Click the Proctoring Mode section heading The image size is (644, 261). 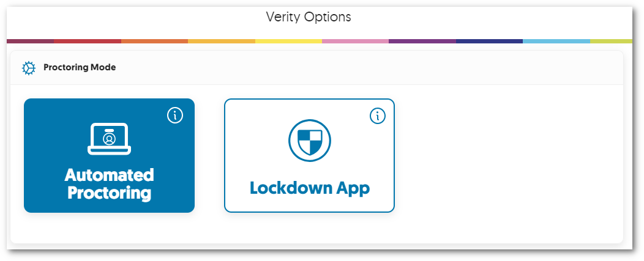80,67
